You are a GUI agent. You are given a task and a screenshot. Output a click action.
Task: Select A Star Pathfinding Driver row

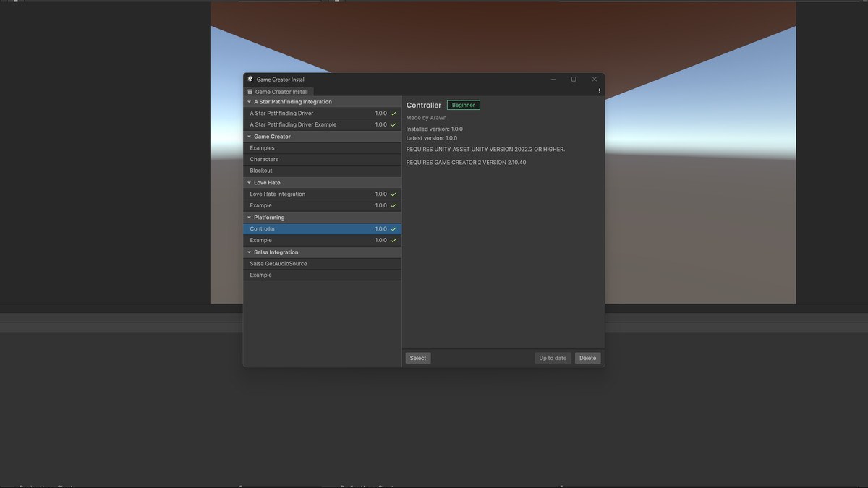coord(323,114)
